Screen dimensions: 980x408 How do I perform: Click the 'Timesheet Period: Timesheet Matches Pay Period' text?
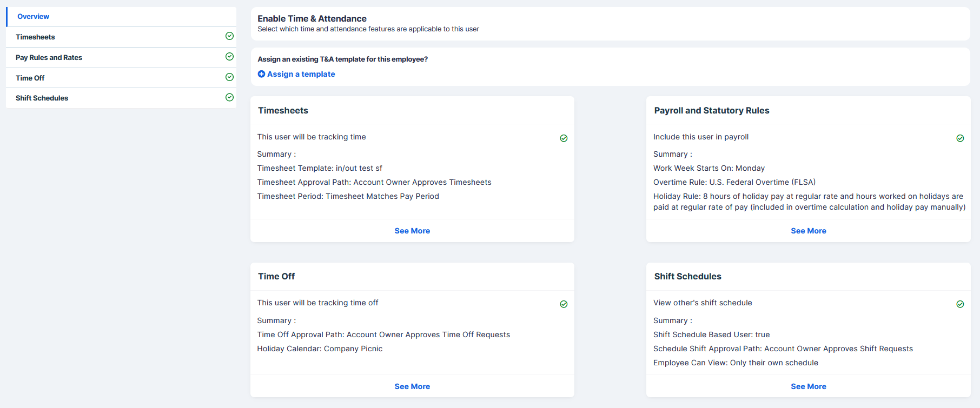[x=348, y=196]
